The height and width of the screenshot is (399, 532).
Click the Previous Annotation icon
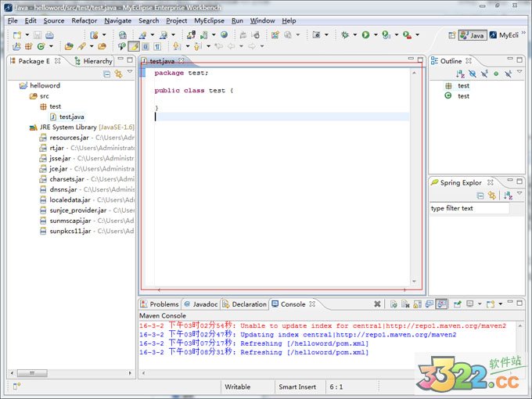coord(197,46)
